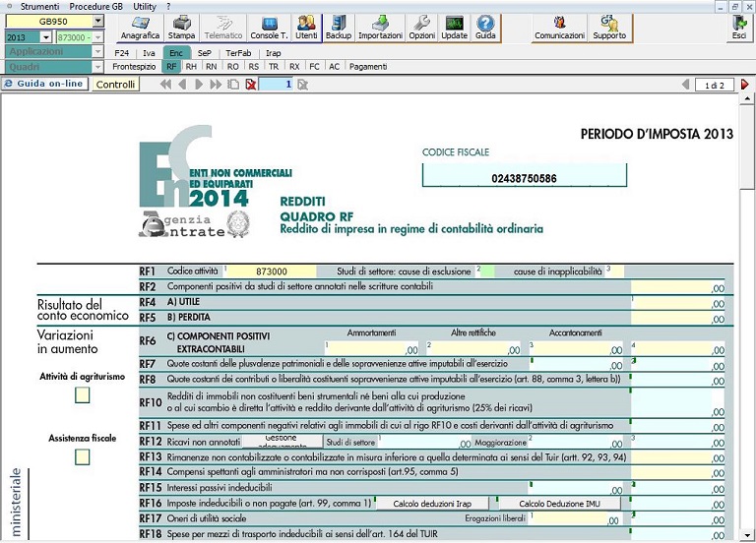The height and width of the screenshot is (543, 756).
Task: Go to previous page grey left arrow
Action: [685, 85]
